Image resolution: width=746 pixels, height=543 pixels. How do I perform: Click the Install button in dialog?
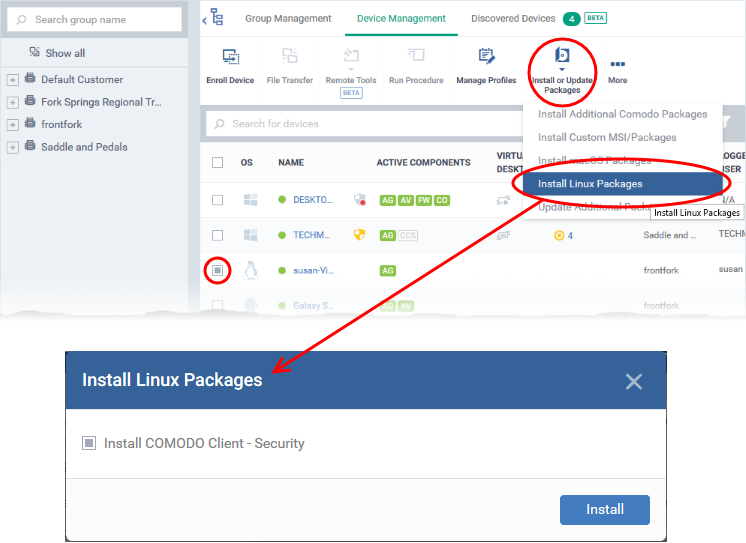(605, 510)
